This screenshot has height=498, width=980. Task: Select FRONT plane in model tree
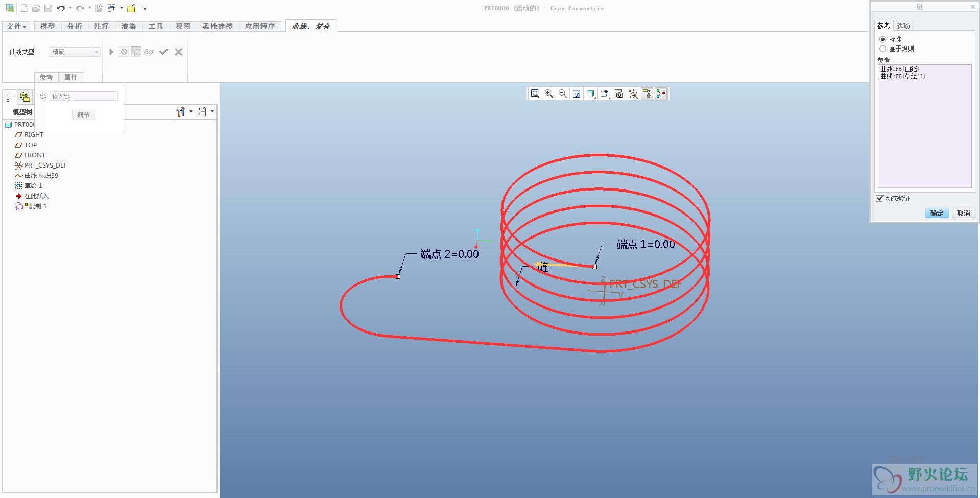[30, 155]
